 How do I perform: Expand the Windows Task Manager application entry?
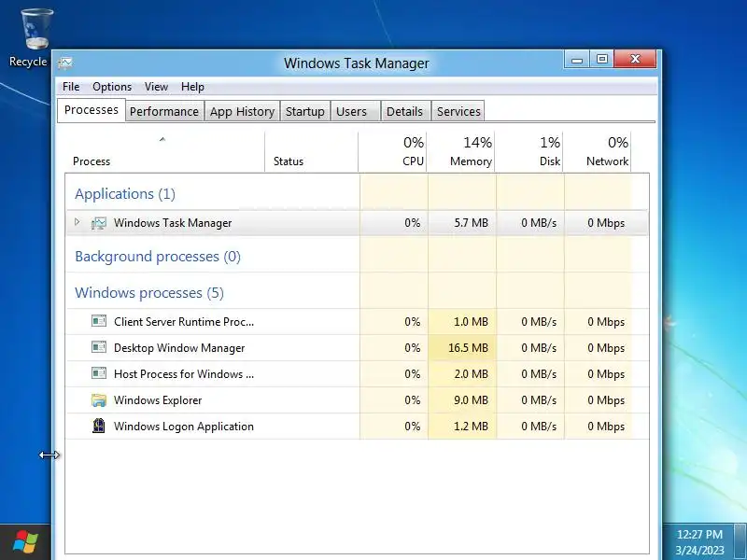pos(78,222)
